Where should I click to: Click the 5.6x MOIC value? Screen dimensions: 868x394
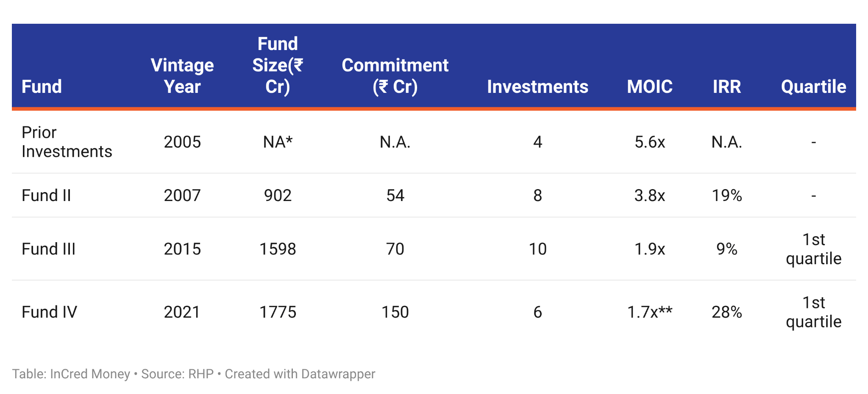click(650, 142)
